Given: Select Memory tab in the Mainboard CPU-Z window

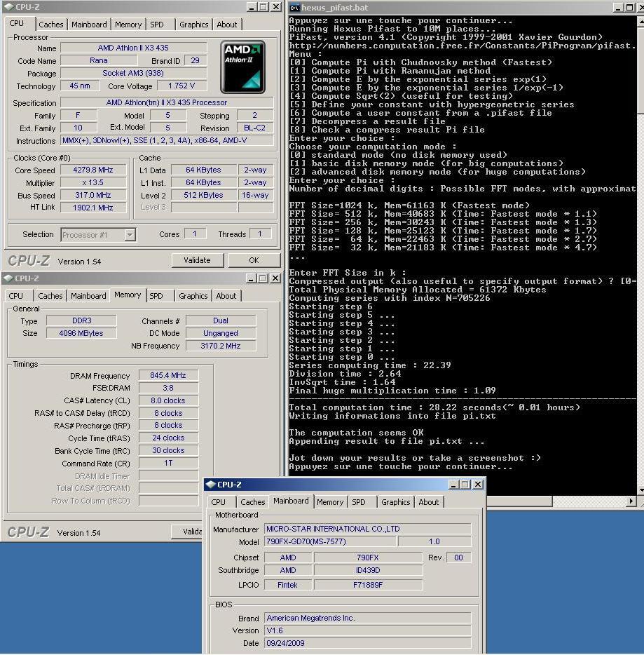Looking at the screenshot, I should click(x=330, y=501).
